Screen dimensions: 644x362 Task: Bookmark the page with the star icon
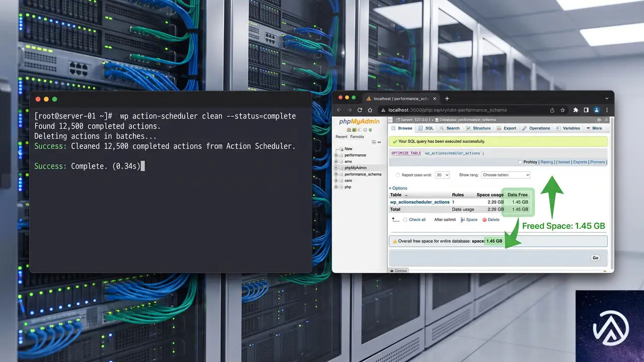click(x=562, y=110)
